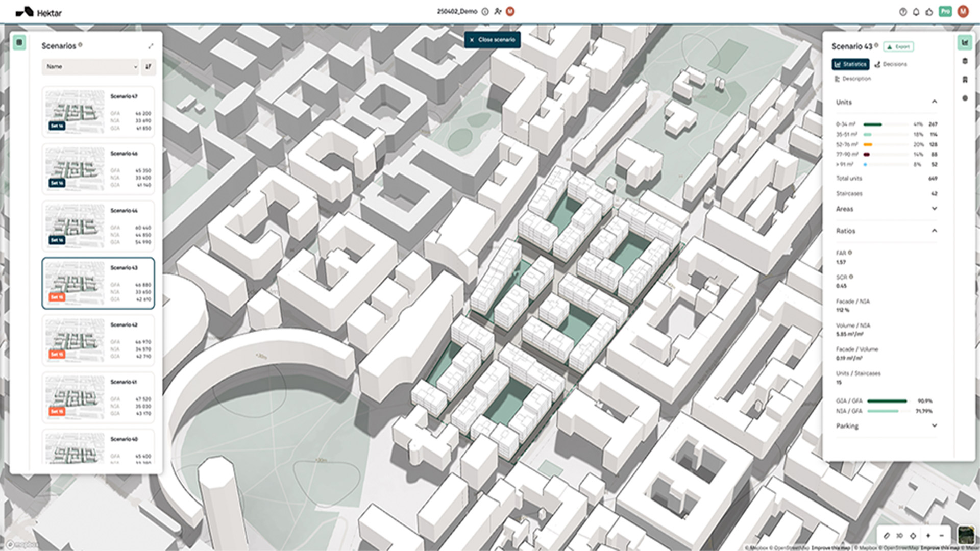Click the GIA / GFA progress bar
Image resolution: width=980 pixels, height=551 pixels.
click(x=887, y=401)
